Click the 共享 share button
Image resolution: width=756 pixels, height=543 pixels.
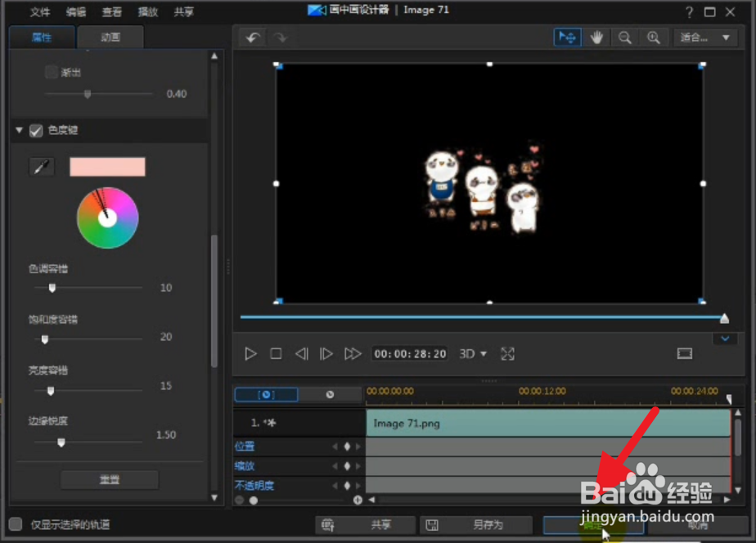366,525
